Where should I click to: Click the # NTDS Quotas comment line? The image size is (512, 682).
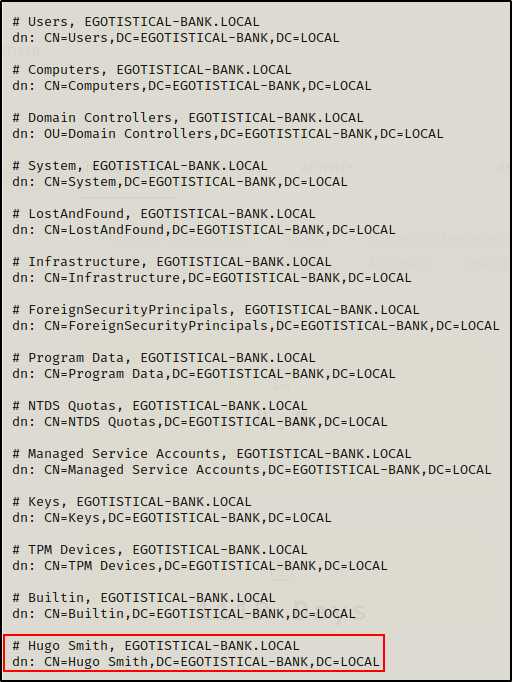tap(160, 406)
